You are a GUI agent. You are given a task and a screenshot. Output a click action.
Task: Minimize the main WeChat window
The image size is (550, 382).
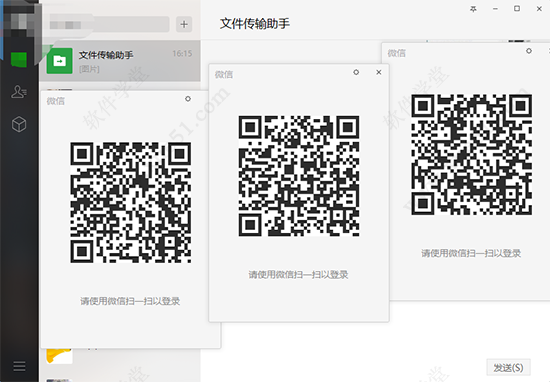[495, 9]
